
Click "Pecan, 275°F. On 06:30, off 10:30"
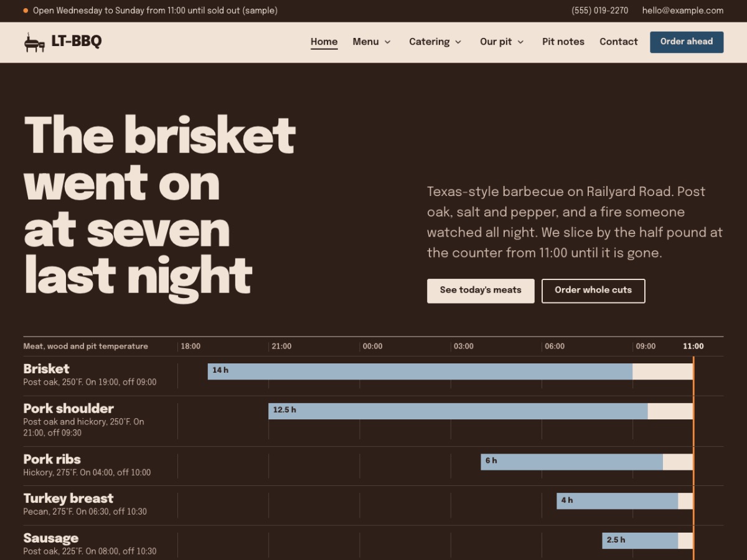[x=85, y=511]
